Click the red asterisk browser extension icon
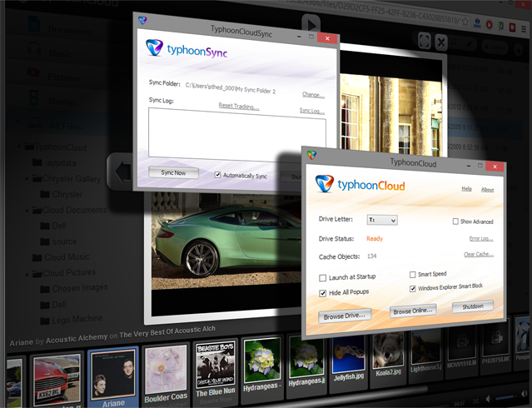This screenshot has width=532, height=408. click(x=512, y=27)
